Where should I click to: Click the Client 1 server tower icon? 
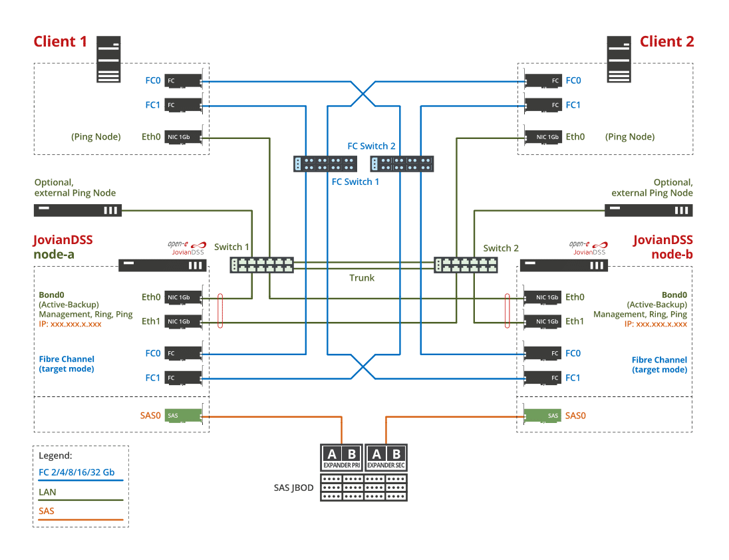108,59
